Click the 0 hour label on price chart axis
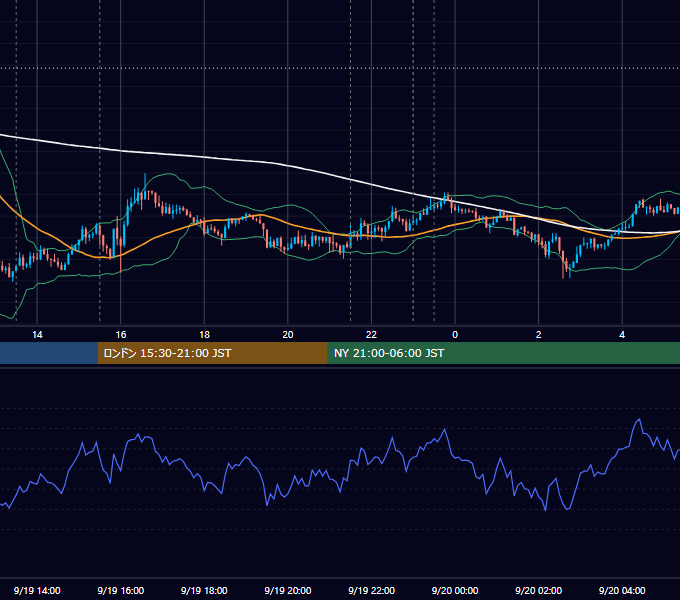Viewport: 680px width, 600px height. [x=455, y=335]
